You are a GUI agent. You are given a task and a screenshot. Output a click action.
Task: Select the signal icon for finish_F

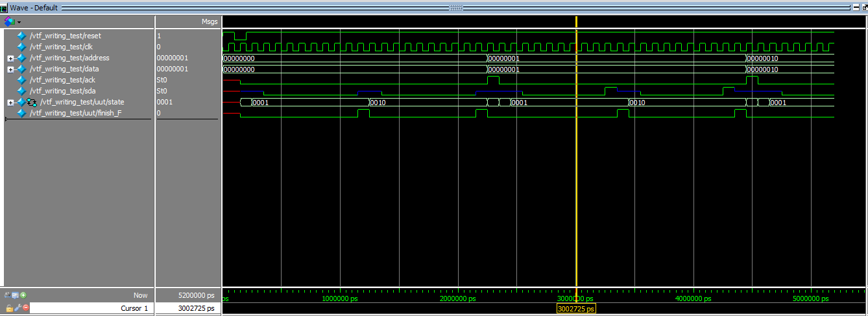click(x=21, y=113)
